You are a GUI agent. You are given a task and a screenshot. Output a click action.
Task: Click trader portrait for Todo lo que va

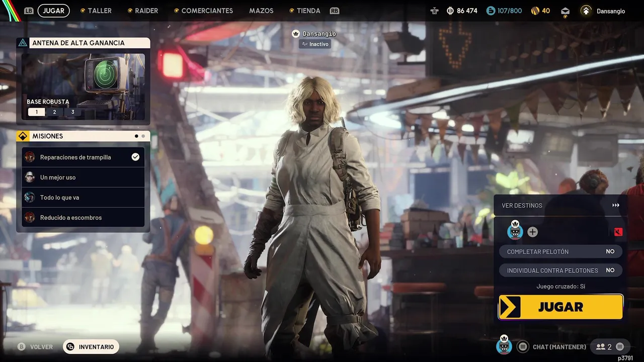click(30, 197)
